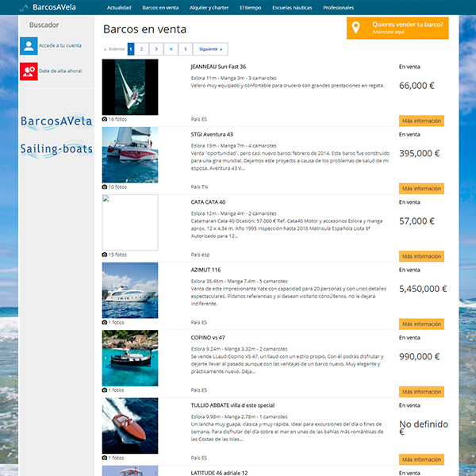Open the TULLIO ABBATE speedboat thumbnail
Image resolution: width=476 pixels, height=476 pixels.
pyautogui.click(x=130, y=425)
